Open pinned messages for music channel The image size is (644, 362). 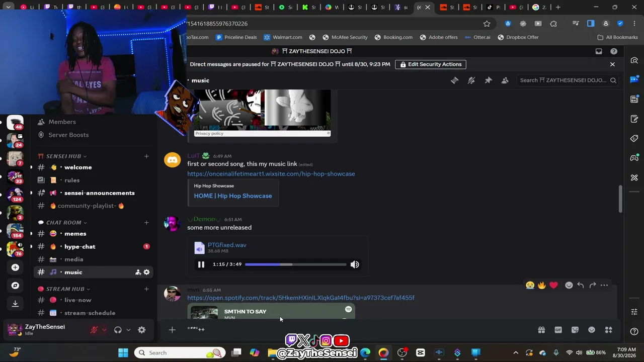[x=488, y=80]
